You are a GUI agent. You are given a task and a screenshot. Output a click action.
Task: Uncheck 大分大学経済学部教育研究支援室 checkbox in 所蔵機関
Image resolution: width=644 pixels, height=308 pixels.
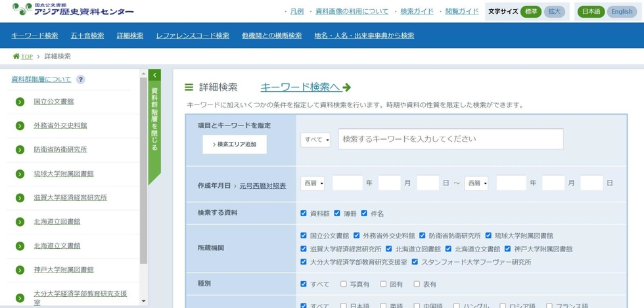tap(304, 261)
